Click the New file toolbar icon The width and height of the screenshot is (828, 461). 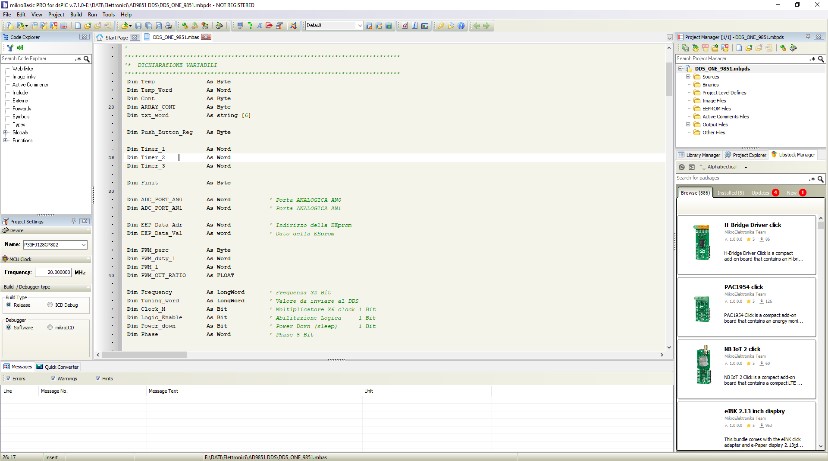pos(78,25)
